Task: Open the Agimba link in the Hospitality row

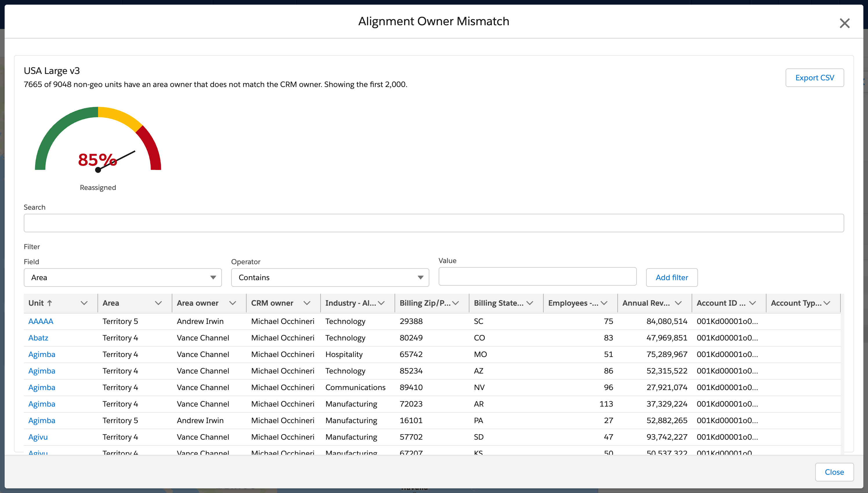Action: click(x=42, y=354)
